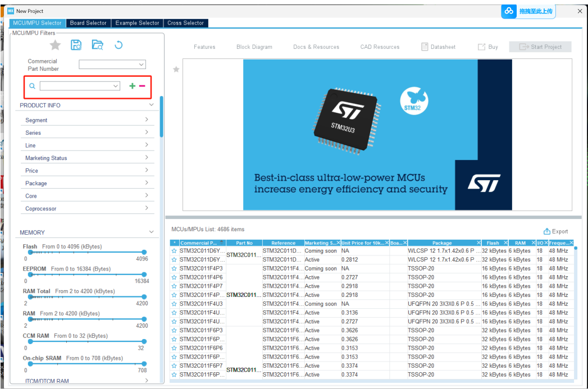Expand the ITCM/DTCM RAM filter
588x389 pixels.
147,381
